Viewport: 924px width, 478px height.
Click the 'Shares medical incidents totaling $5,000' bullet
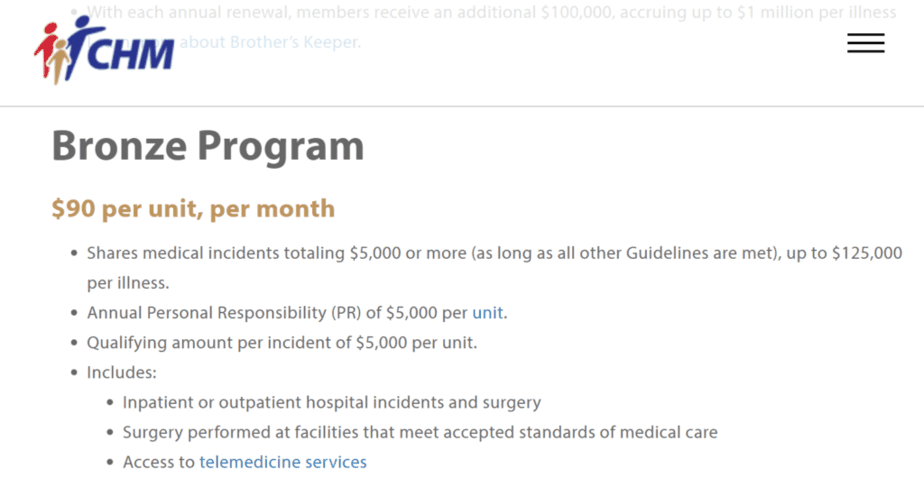494,268
